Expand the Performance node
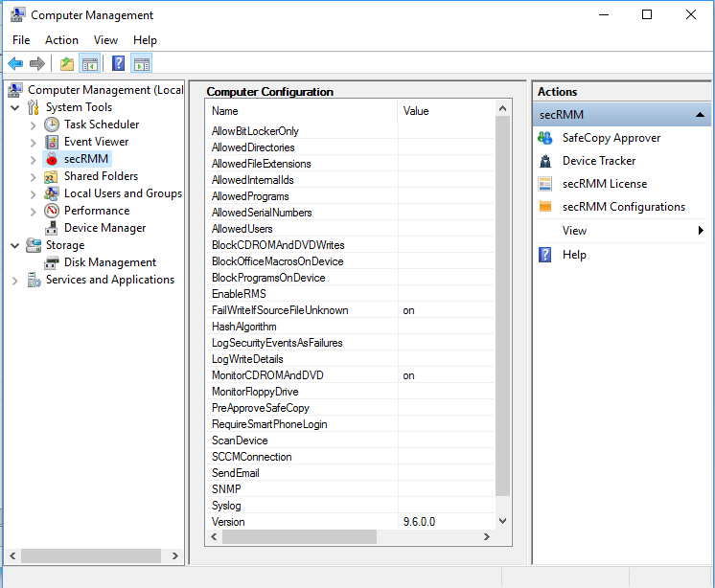Screen dimensions: 715x588 [33, 212]
